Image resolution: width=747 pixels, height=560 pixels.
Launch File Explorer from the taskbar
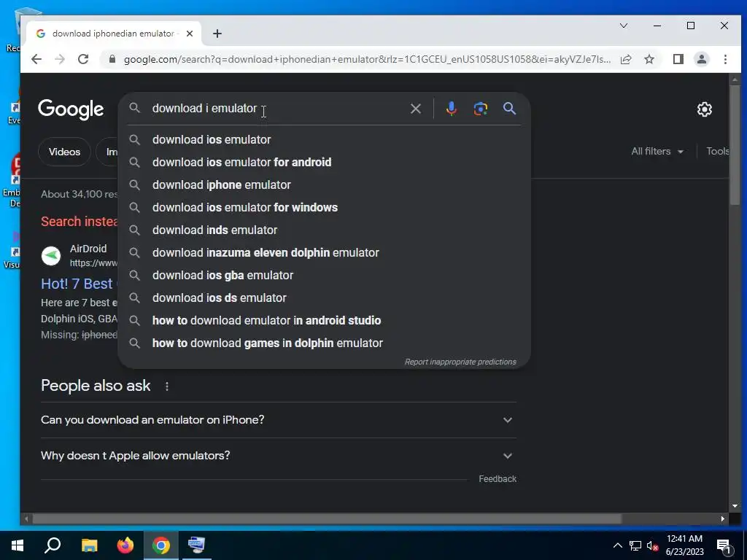pyautogui.click(x=89, y=545)
